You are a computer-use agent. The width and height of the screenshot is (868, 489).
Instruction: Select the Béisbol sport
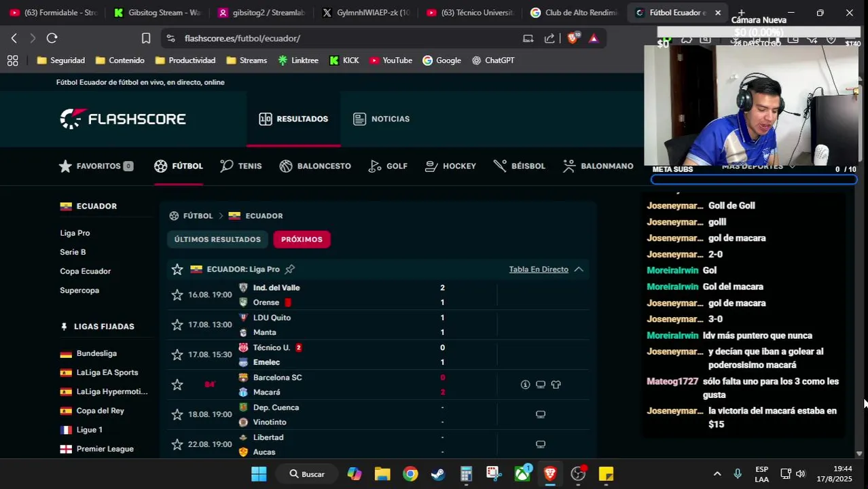coord(519,166)
